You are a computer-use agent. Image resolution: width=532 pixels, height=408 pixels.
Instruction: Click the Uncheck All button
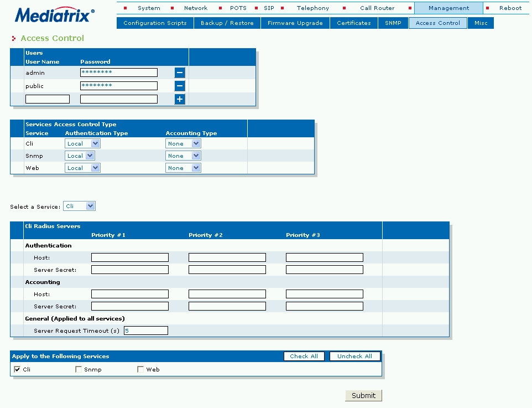354,356
